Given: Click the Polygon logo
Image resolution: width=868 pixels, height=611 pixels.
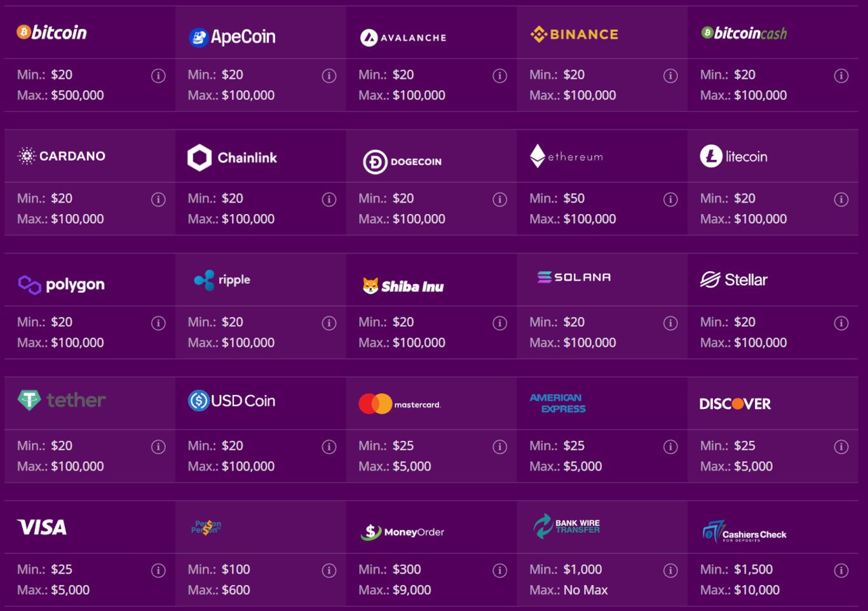Looking at the screenshot, I should (x=62, y=285).
